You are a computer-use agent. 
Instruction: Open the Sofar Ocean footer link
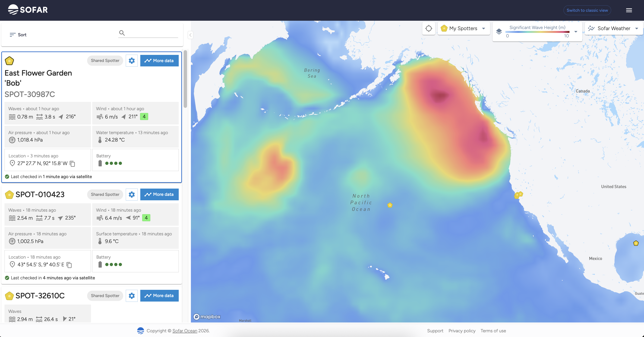click(185, 331)
